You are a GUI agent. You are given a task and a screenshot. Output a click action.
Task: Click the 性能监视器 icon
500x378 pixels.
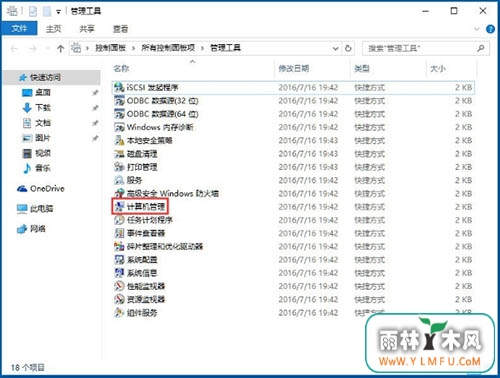pos(119,286)
